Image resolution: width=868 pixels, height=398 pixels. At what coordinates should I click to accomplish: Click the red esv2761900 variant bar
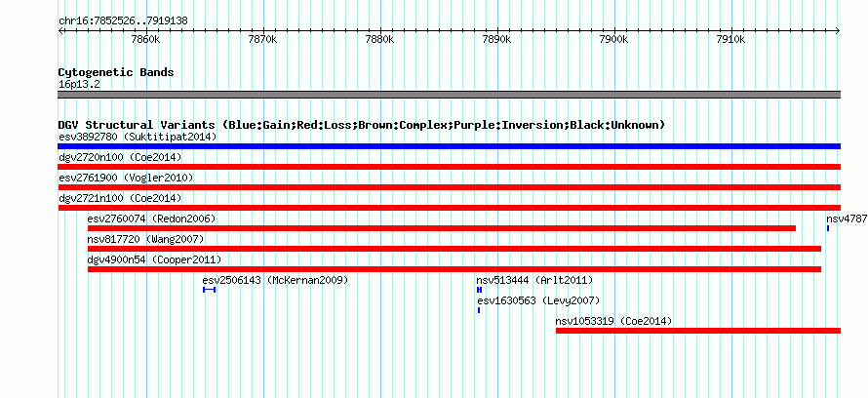449,187
